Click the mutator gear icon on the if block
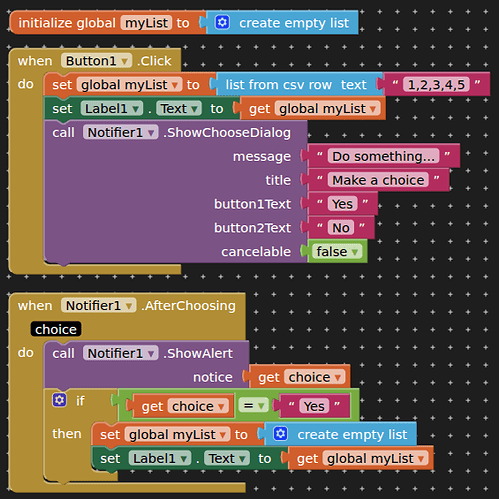 (x=59, y=400)
